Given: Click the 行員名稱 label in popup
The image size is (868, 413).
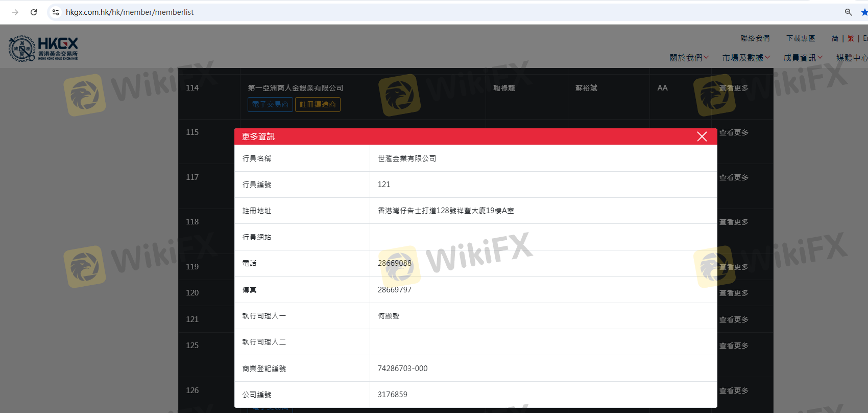Looking at the screenshot, I should coord(257,158).
